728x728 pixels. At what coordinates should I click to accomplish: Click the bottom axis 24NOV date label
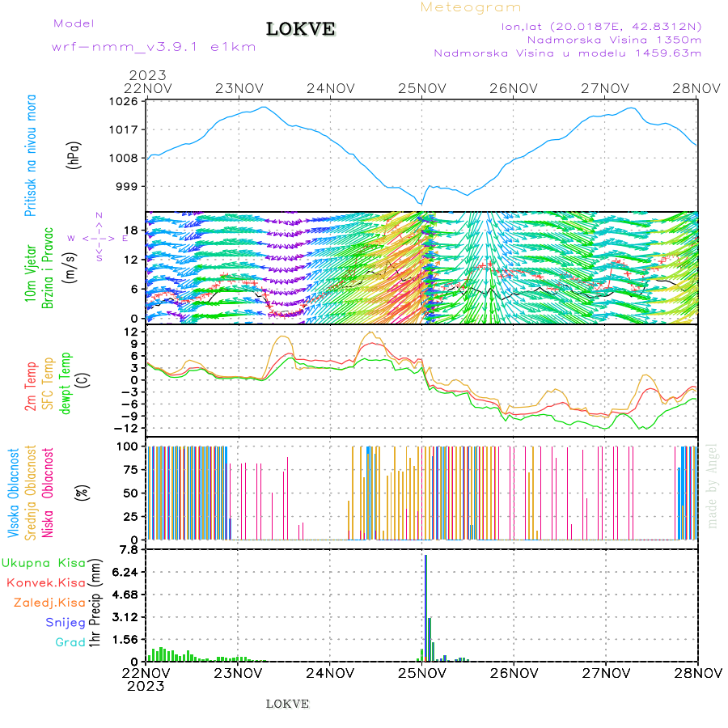(x=330, y=673)
